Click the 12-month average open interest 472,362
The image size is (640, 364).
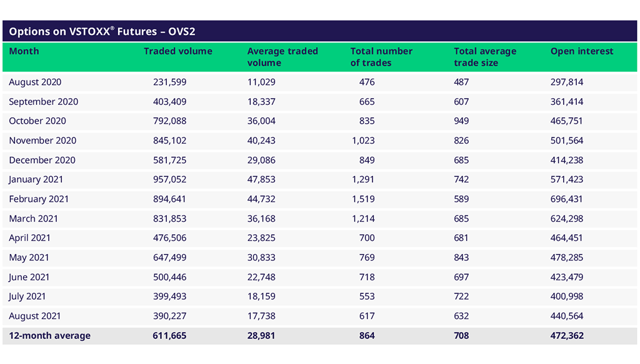[x=566, y=335]
